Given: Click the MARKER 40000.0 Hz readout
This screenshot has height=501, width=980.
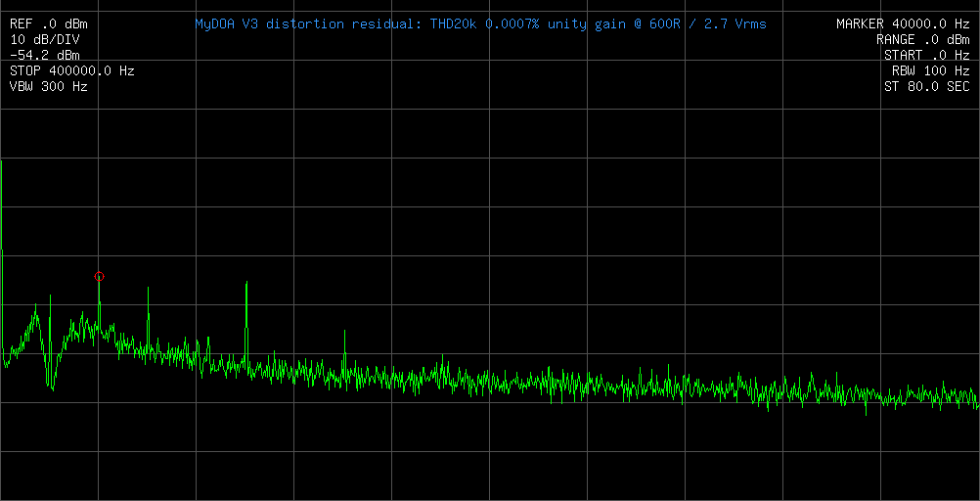Looking at the screenshot, I should tap(903, 24).
